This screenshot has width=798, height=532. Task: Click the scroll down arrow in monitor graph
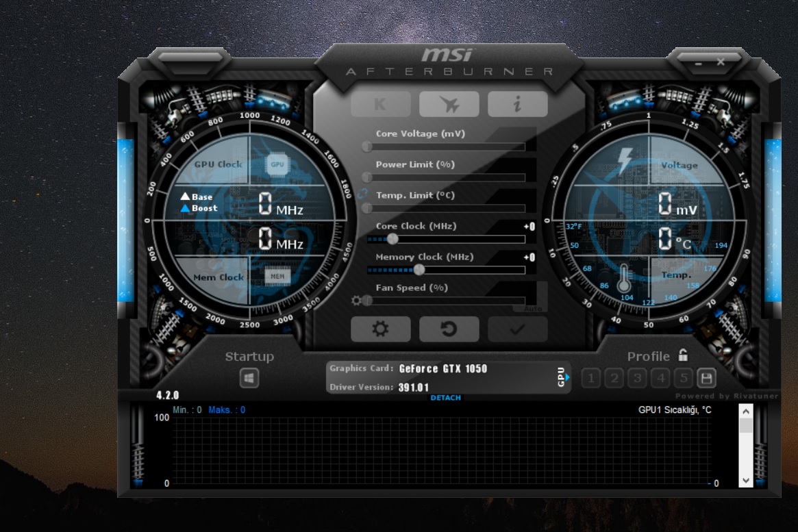[745, 480]
